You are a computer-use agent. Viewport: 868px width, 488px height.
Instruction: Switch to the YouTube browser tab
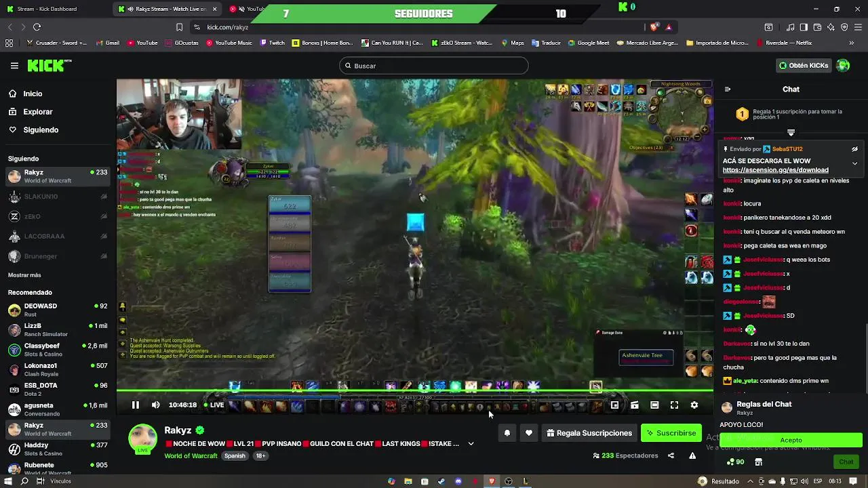248,9
